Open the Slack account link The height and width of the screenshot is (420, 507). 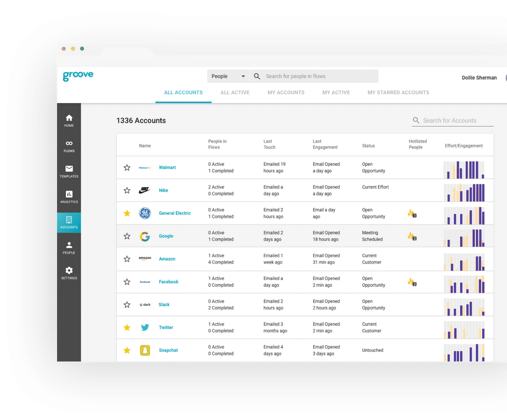[x=164, y=304]
